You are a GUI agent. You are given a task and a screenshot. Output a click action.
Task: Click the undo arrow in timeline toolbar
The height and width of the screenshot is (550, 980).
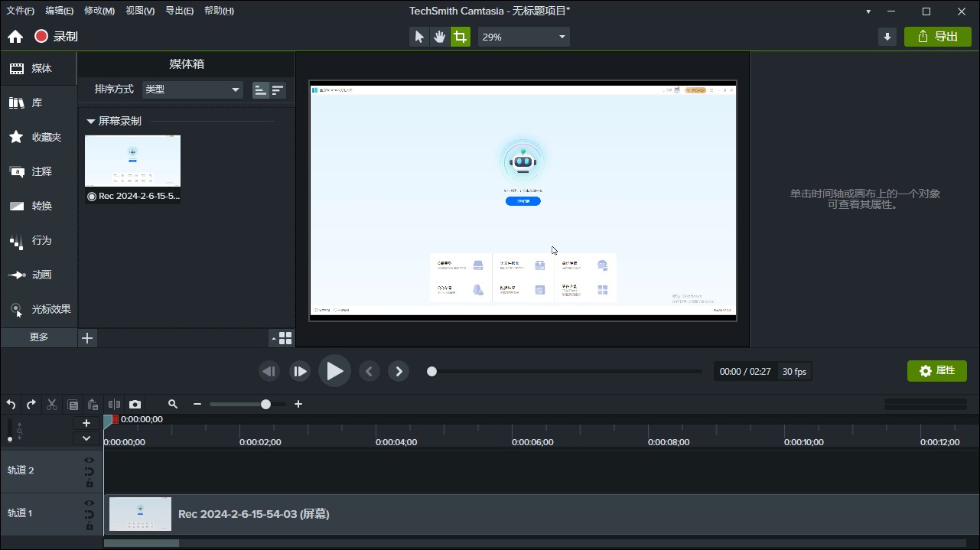point(11,404)
